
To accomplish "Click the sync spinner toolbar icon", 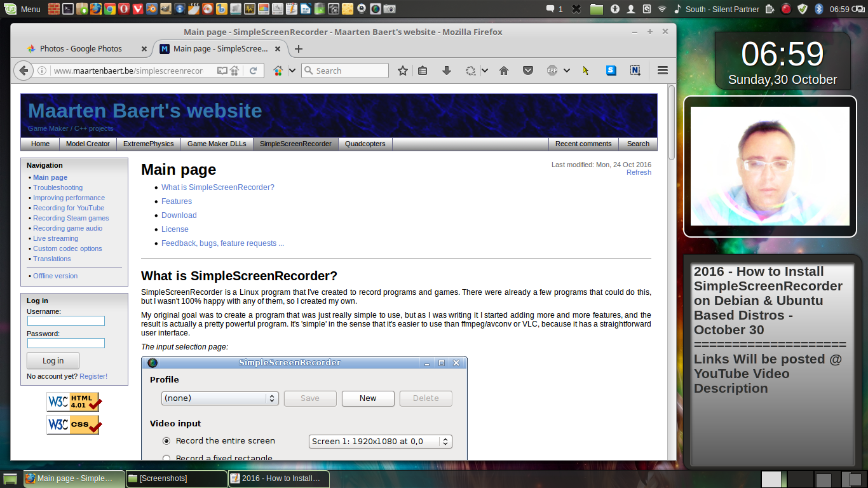I will point(471,71).
